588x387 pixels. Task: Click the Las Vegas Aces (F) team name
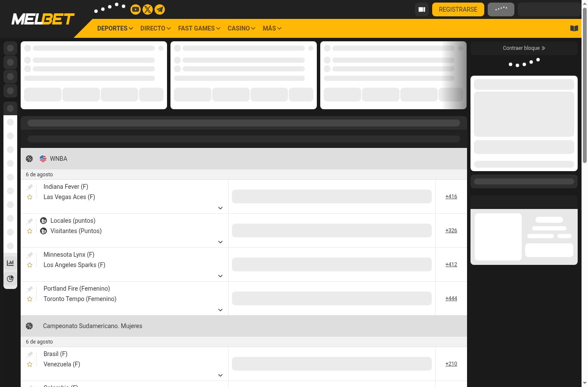[x=69, y=197]
